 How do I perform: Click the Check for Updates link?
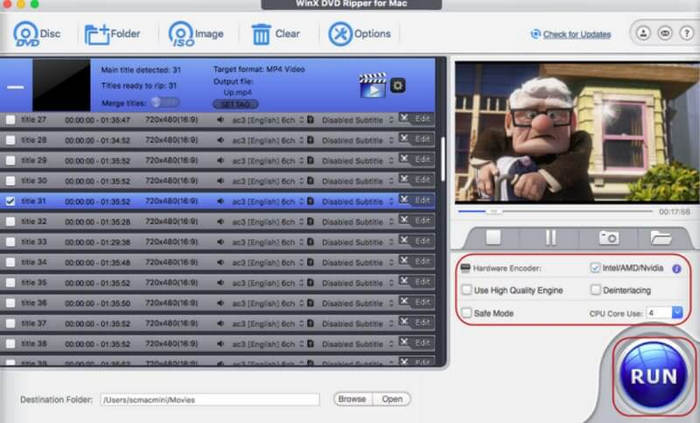[577, 34]
